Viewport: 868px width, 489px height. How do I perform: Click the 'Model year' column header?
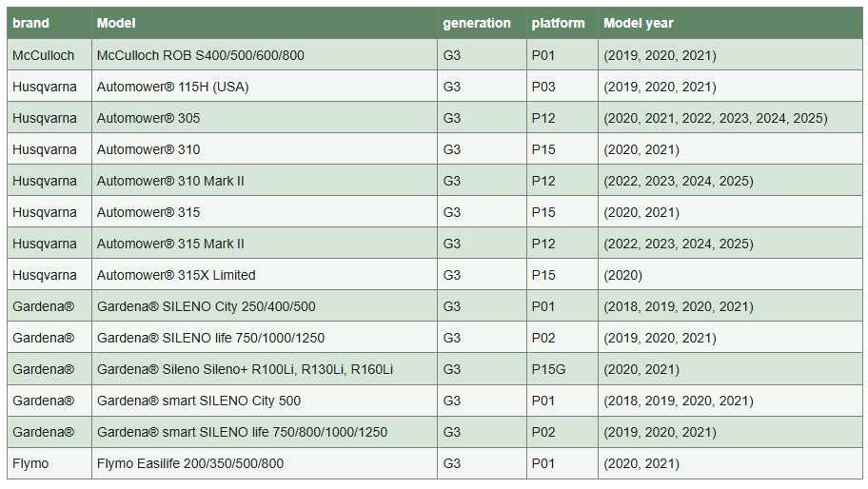tap(730, 23)
